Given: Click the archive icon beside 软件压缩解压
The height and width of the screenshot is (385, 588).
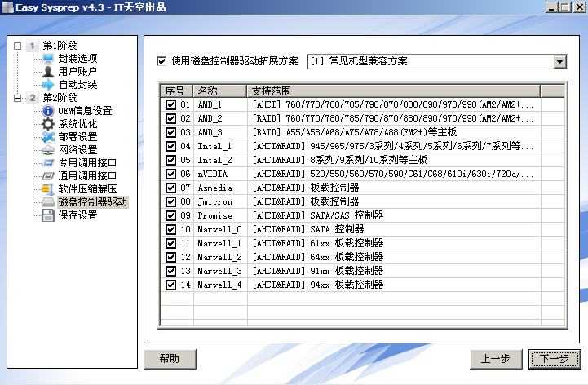Looking at the screenshot, I should [x=48, y=189].
